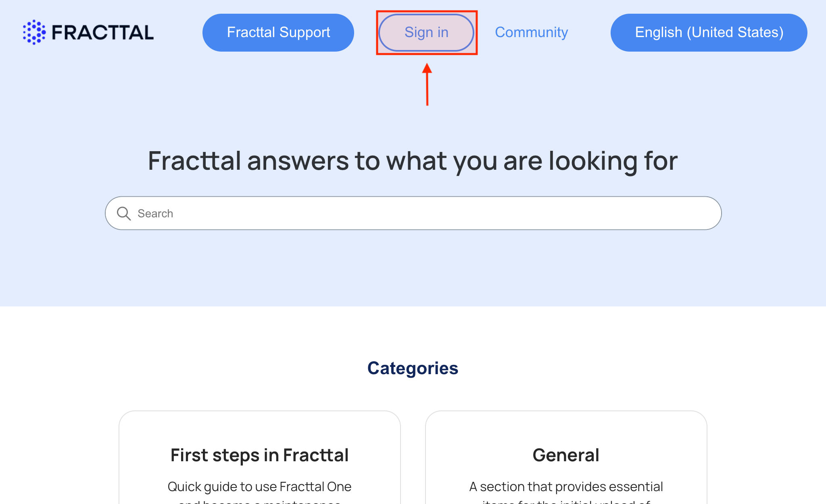Click the Quick guide to use Fracttal One text
This screenshot has height=504, width=826.
(260, 487)
